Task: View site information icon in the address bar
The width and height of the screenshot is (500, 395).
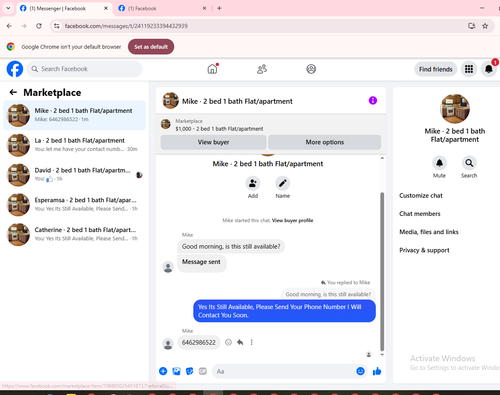Action: [57, 26]
